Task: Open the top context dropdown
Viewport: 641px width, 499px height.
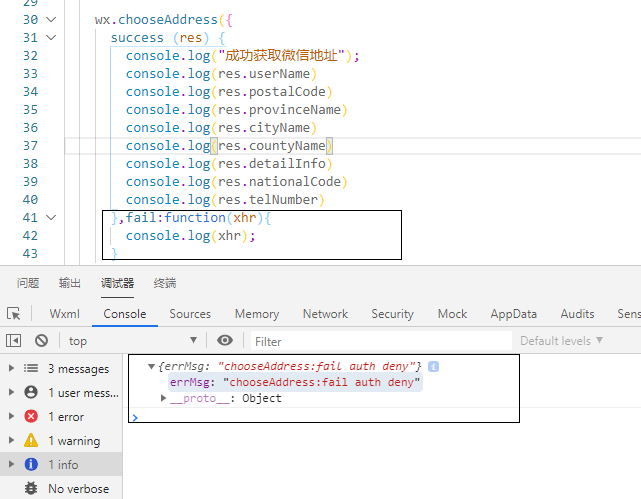Action: tap(132, 340)
